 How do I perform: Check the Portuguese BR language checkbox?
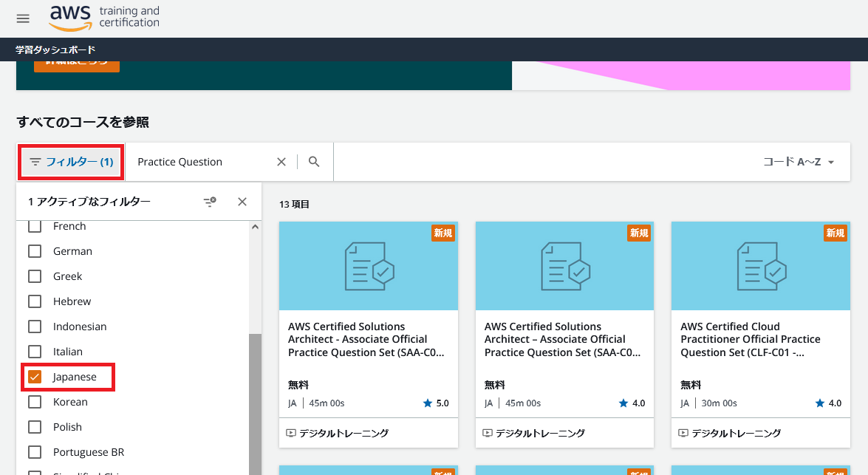35,452
